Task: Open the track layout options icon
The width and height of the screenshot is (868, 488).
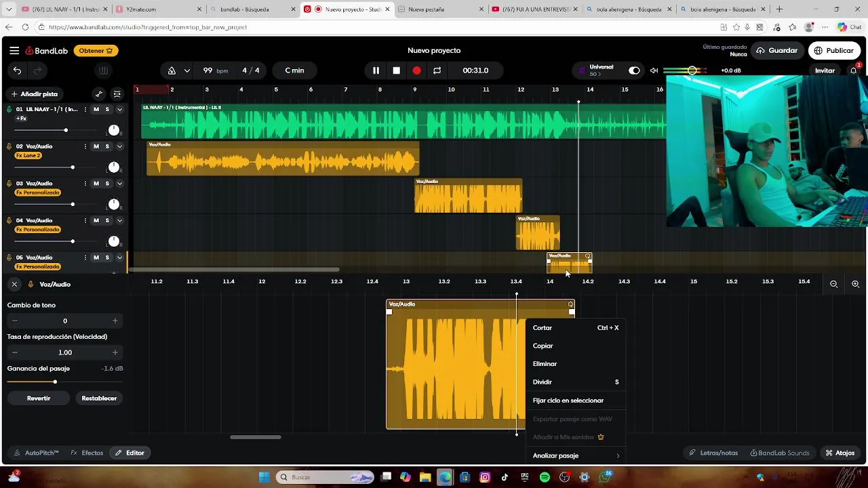Action: point(117,94)
